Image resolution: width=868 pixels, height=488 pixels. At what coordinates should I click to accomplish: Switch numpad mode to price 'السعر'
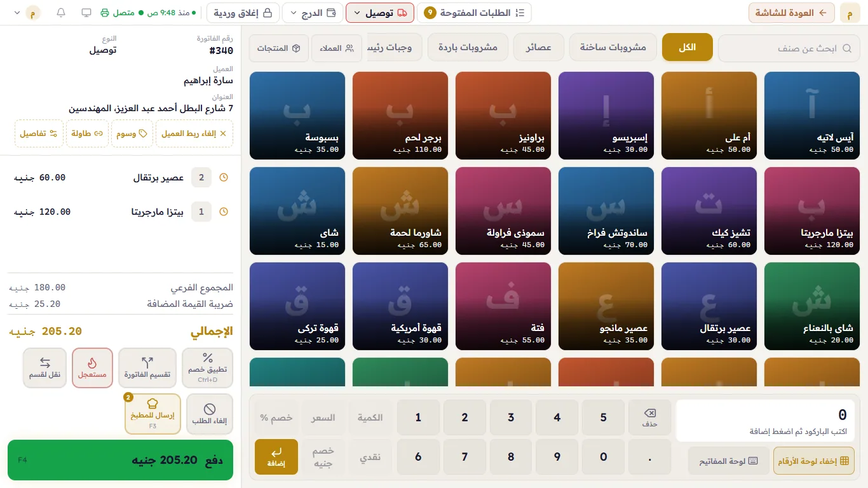(x=323, y=417)
